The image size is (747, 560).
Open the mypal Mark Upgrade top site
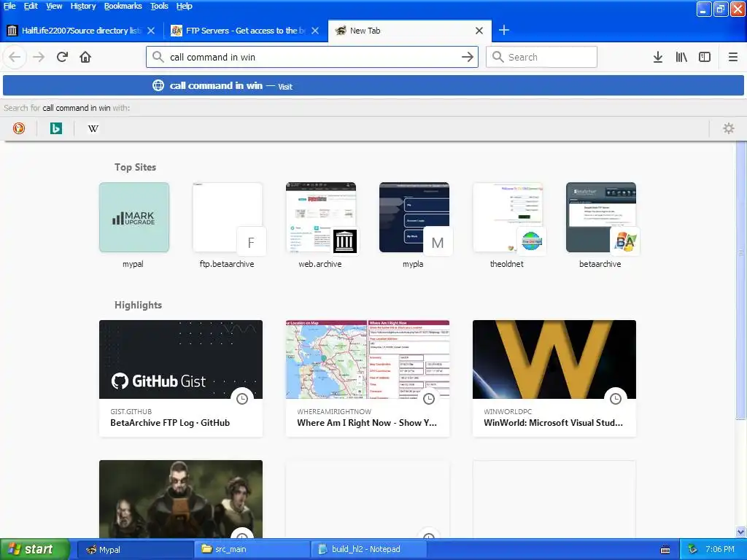(134, 217)
